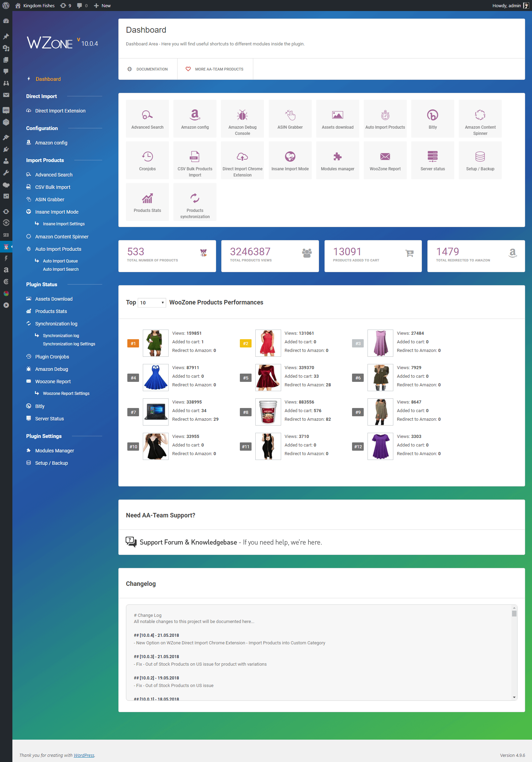532x762 pixels.
Task: Open the Auto Import Products tile
Action: point(385,119)
